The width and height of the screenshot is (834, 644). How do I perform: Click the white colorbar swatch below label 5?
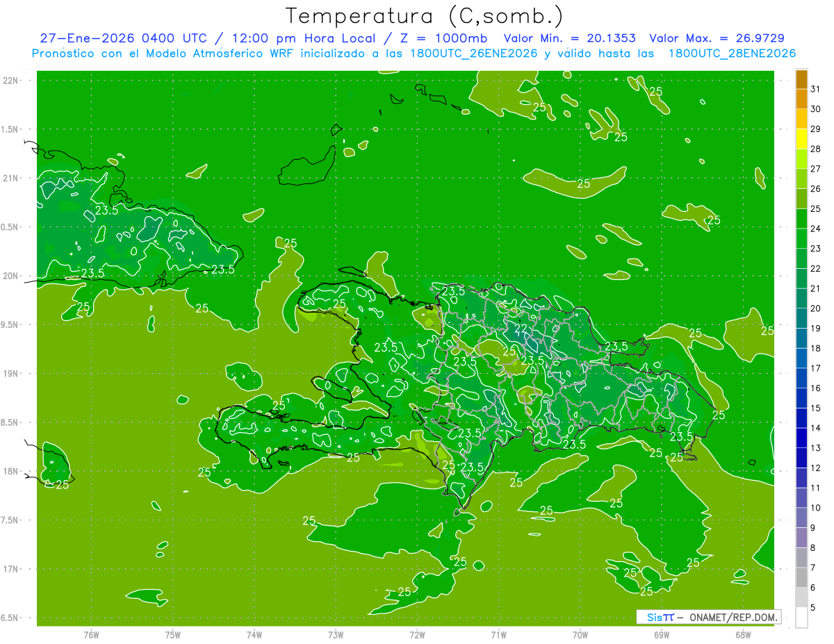[802, 618]
